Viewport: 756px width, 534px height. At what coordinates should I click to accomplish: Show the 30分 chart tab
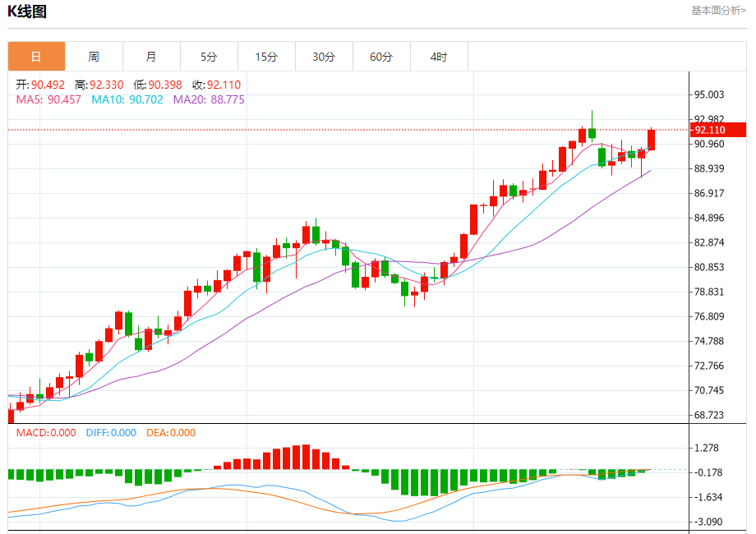[x=324, y=57]
